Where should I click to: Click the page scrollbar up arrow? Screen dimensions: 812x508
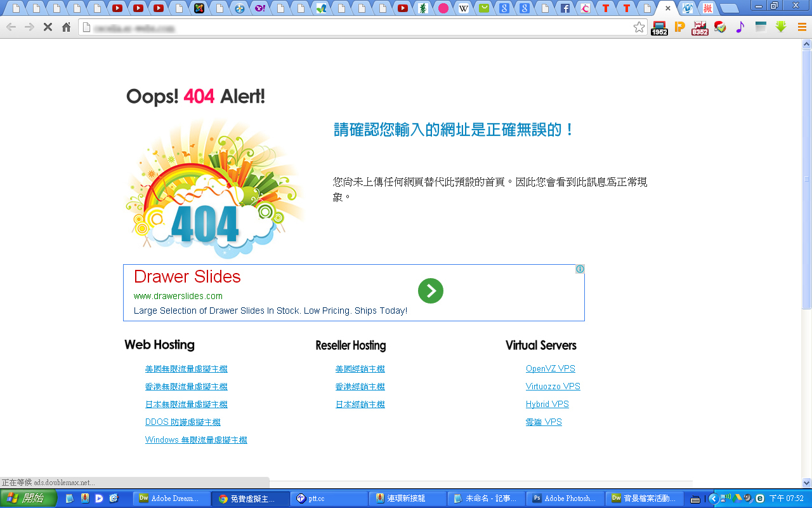[807, 44]
